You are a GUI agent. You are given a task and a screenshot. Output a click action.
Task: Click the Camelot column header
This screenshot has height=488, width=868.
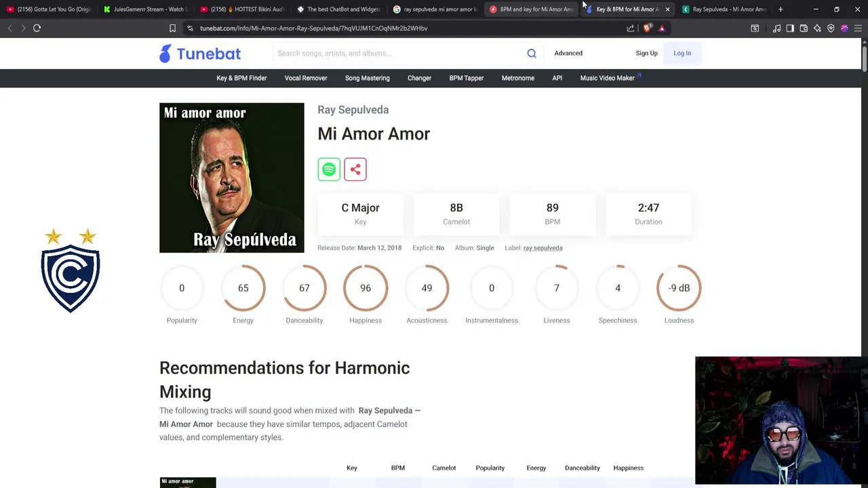[x=444, y=468]
